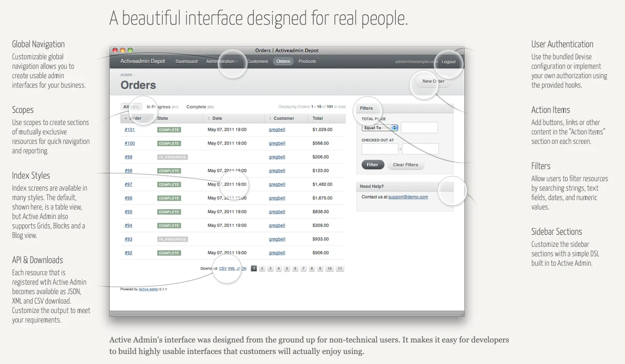
Task: Open the Customers navigation item
Action: tap(257, 61)
